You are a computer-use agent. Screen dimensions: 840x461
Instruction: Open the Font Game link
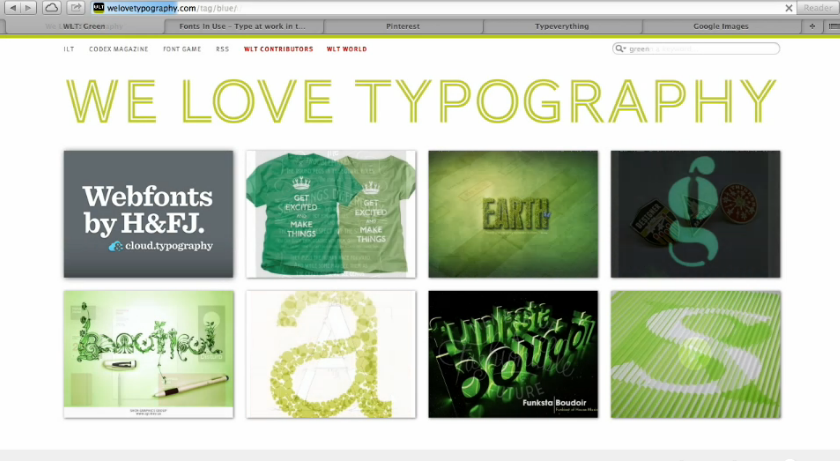pyautogui.click(x=182, y=49)
